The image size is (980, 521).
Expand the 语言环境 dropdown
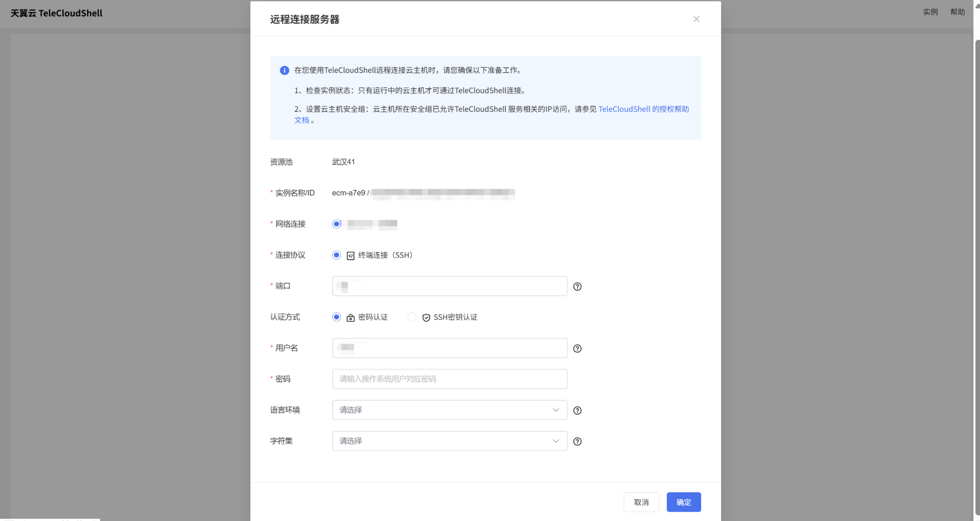[449, 410]
